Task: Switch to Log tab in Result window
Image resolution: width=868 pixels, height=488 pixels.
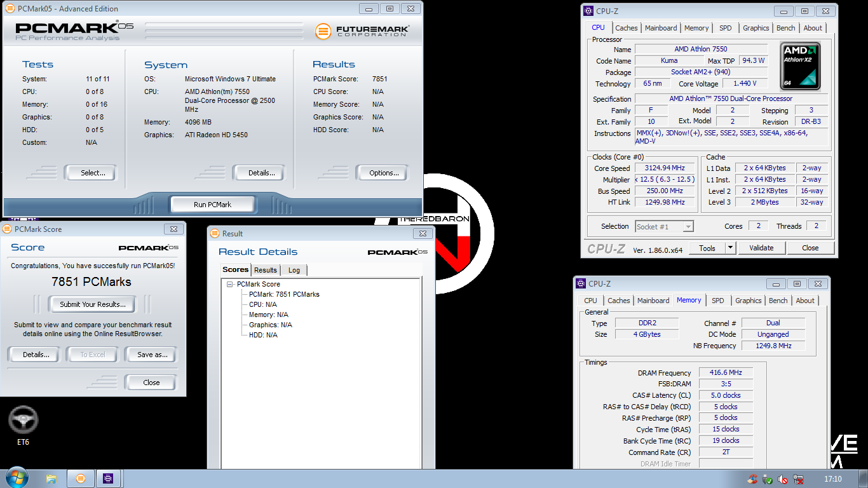Action: coord(294,270)
